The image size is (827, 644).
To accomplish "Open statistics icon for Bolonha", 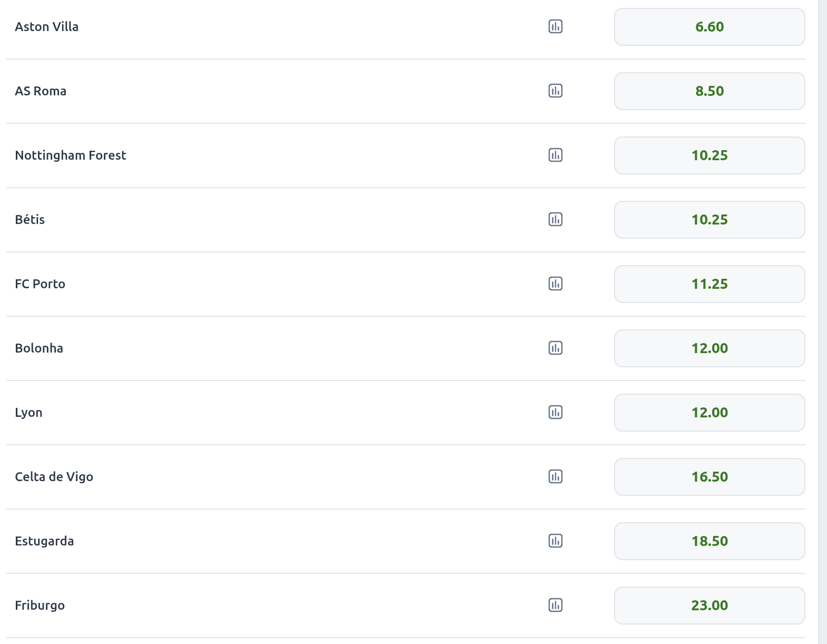I will pyautogui.click(x=556, y=348).
